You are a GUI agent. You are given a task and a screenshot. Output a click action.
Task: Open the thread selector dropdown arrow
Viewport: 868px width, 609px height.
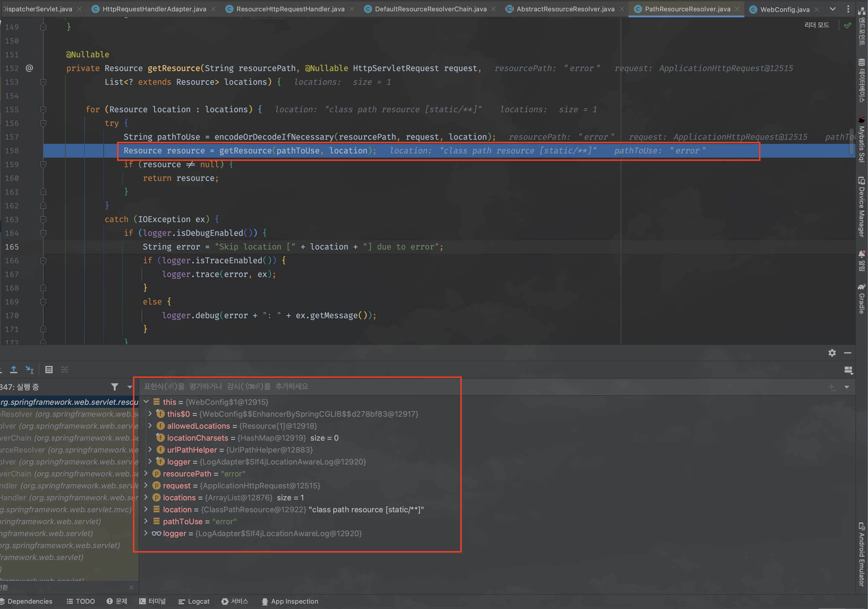pyautogui.click(x=130, y=387)
